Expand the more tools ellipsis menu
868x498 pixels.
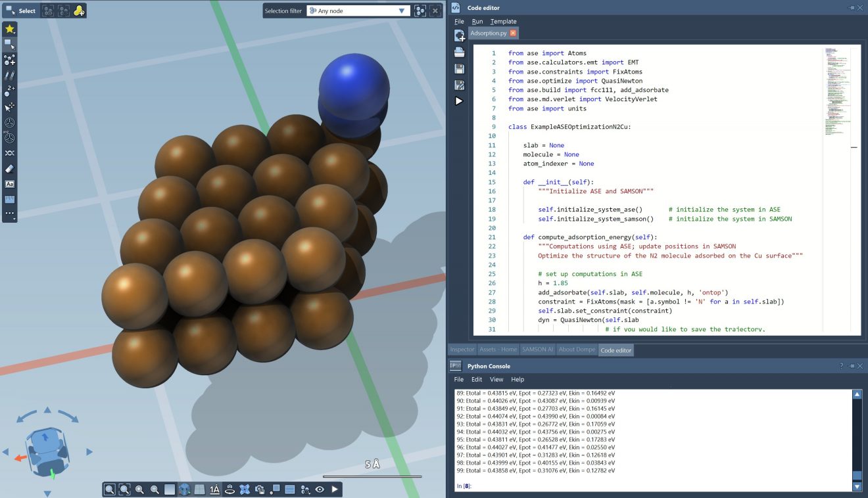point(10,214)
